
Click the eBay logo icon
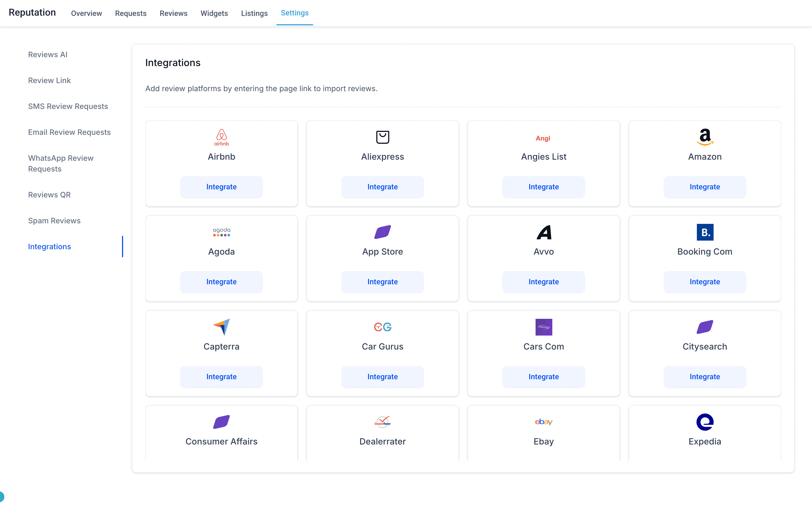coord(544,422)
